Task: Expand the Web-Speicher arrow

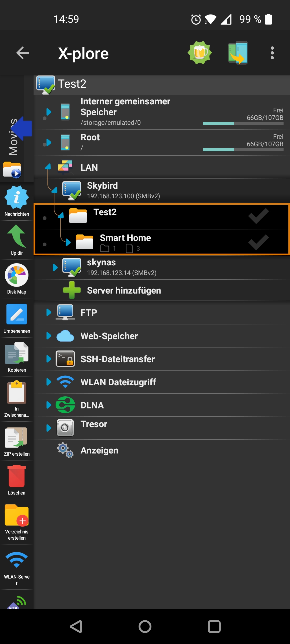Action: click(x=49, y=336)
